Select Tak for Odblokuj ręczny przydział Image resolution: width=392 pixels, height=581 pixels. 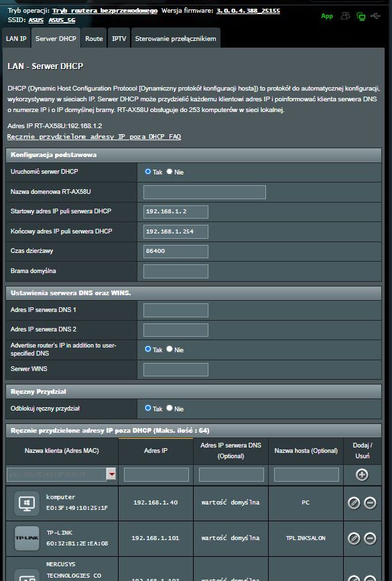click(x=148, y=408)
